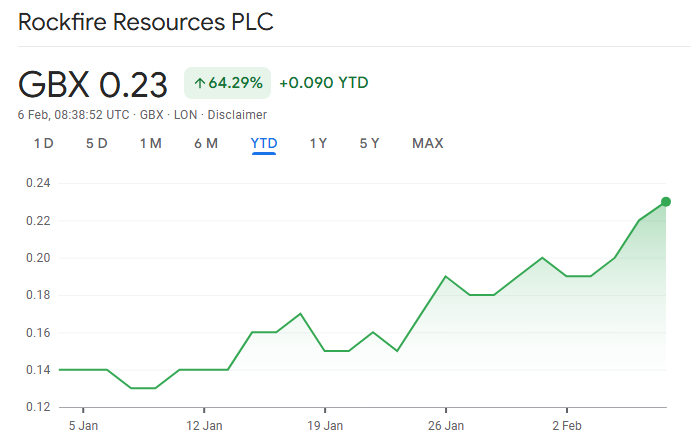Click the 0.24 y-axis label

(38, 183)
